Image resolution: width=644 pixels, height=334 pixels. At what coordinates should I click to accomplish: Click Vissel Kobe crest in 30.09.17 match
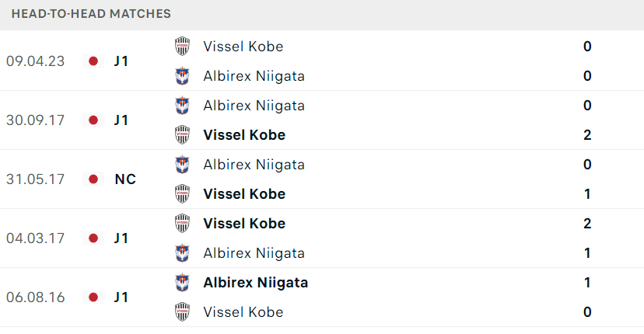click(x=182, y=135)
